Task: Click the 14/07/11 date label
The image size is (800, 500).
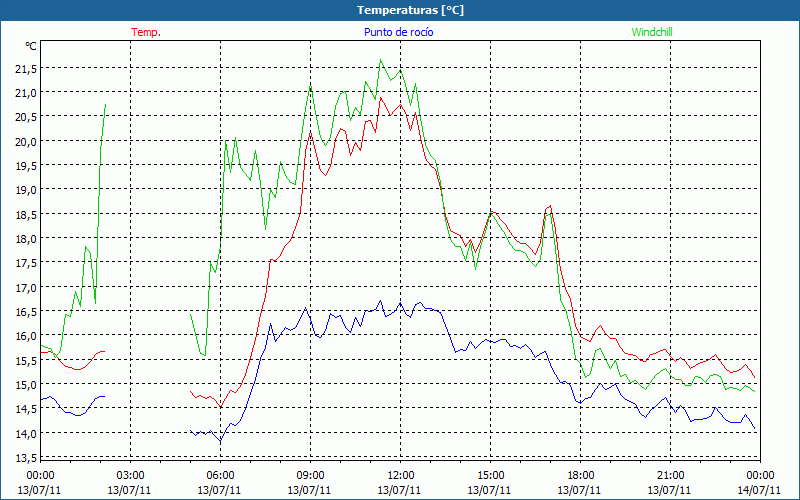Action: pos(759,490)
